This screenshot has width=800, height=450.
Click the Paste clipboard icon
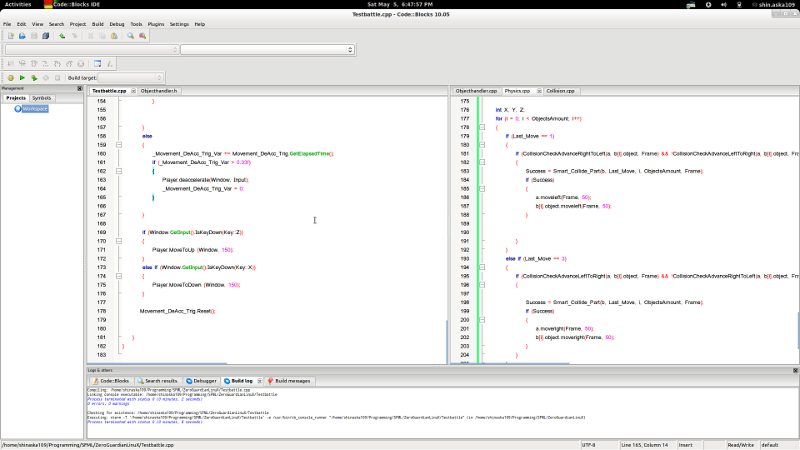[x=114, y=36]
